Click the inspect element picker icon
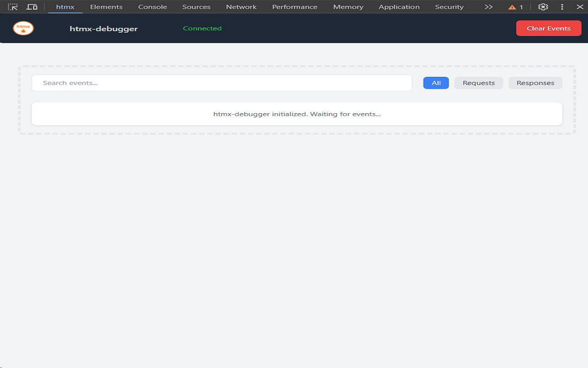 [x=13, y=7]
